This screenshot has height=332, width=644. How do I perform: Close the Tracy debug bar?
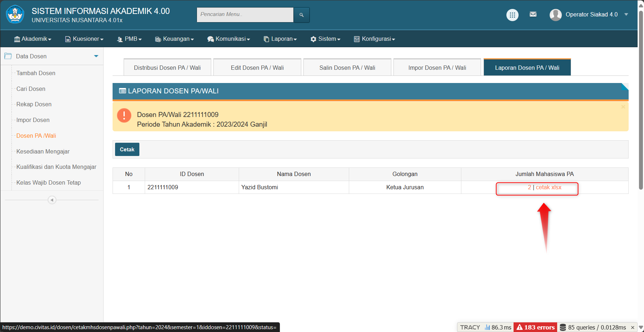(x=633, y=327)
